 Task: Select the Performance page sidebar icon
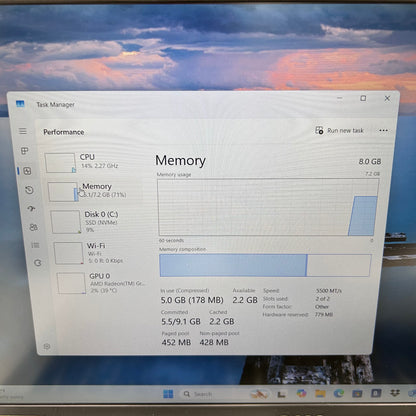(x=27, y=171)
